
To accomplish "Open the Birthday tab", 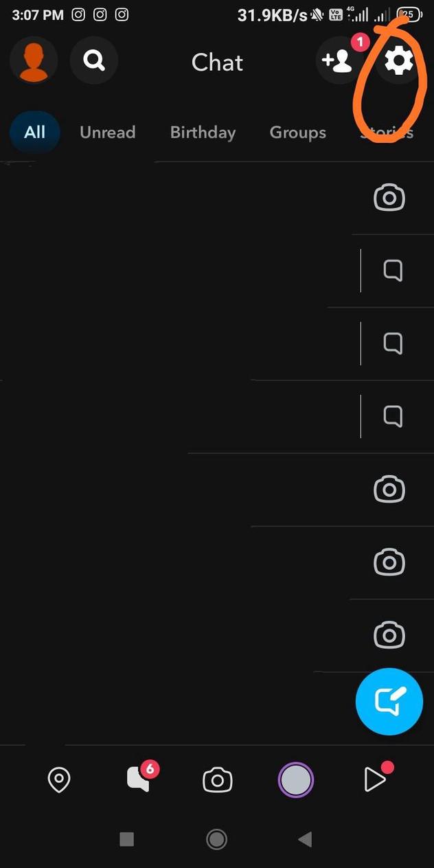I will pyautogui.click(x=203, y=132).
